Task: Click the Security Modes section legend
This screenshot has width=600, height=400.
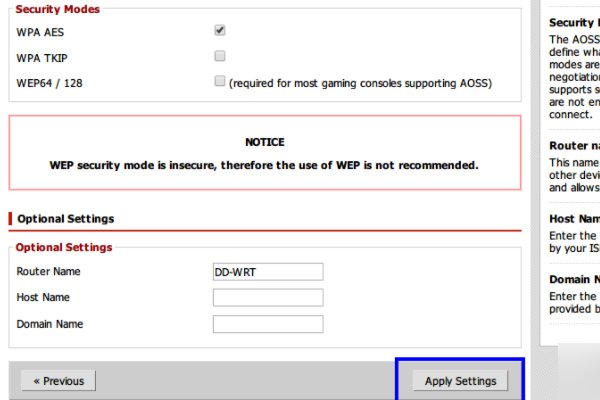Action: [58, 8]
